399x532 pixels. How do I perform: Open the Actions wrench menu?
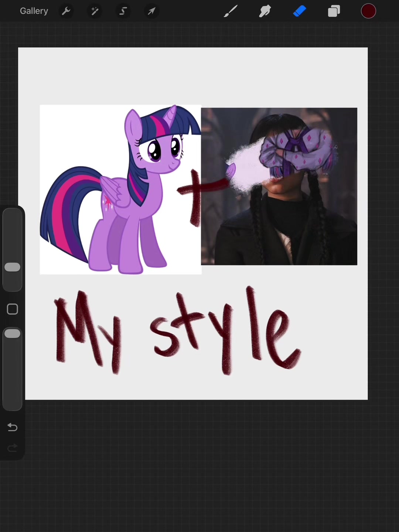tap(66, 11)
